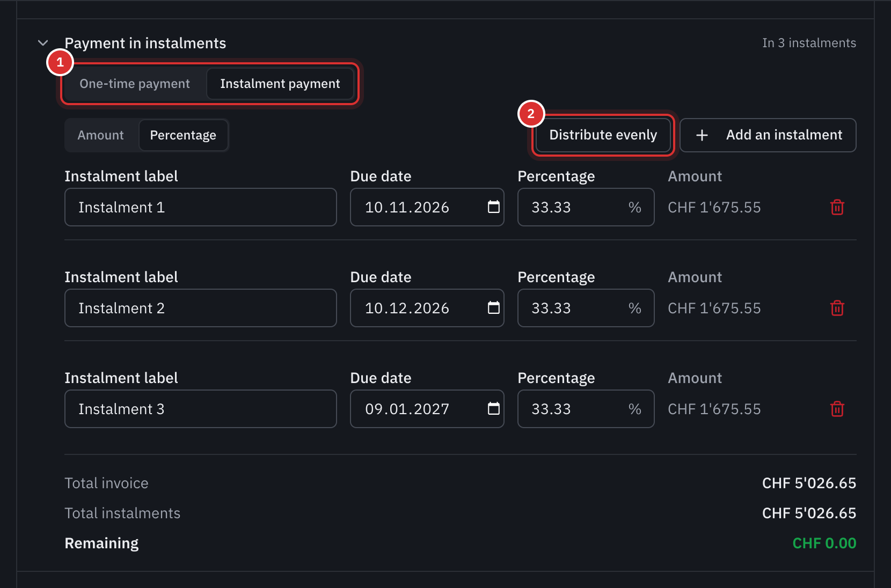Click the Remaining CHF 0.00 value
This screenshot has height=588, width=891.
[824, 543]
